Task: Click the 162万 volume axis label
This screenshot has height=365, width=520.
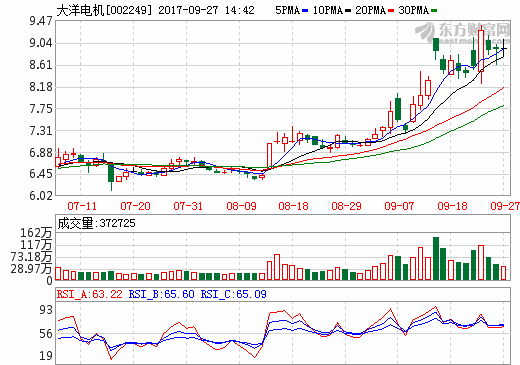Action: (36, 233)
